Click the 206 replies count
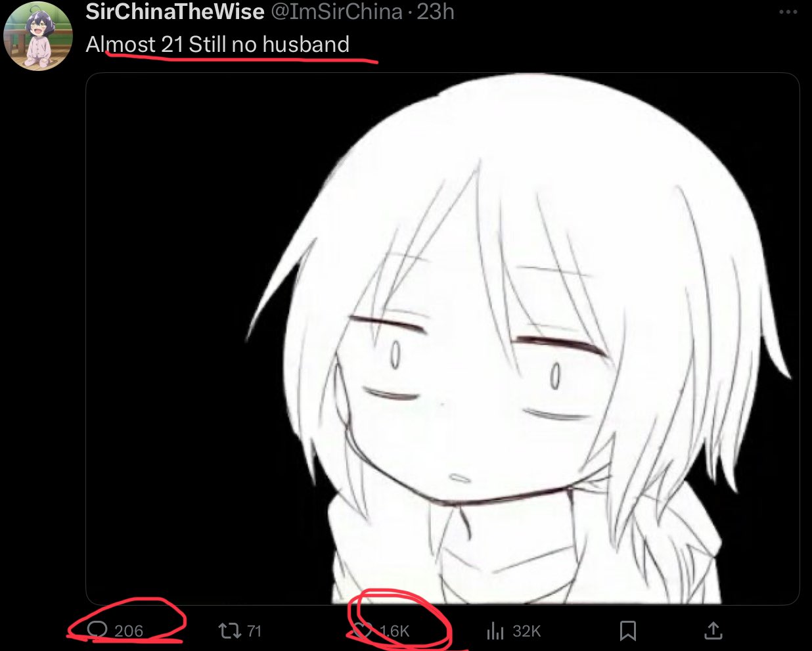Image resolution: width=812 pixels, height=651 pixels. 129,631
